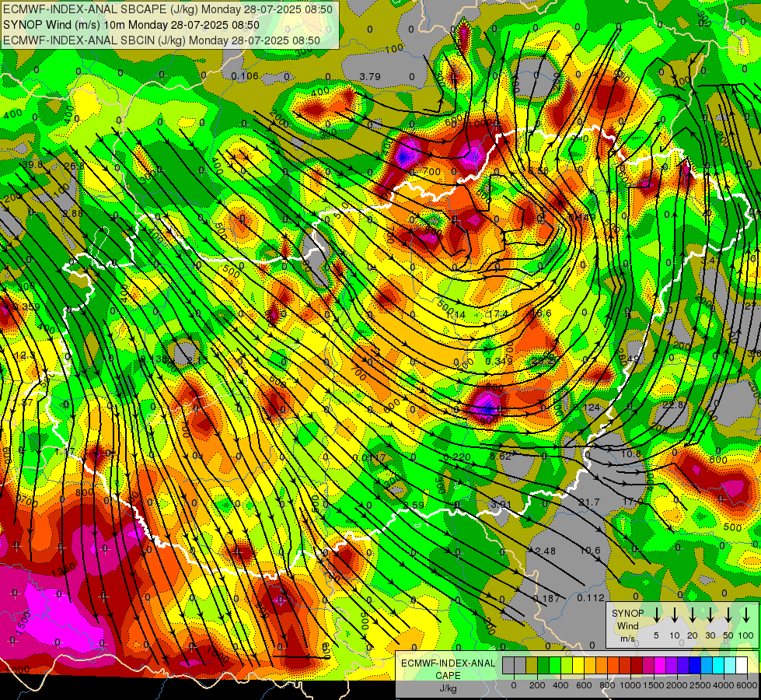Screen dimensions: 761x700
Task: Pick the bright magenta swatch in CAPE legend
Action: click(660, 665)
